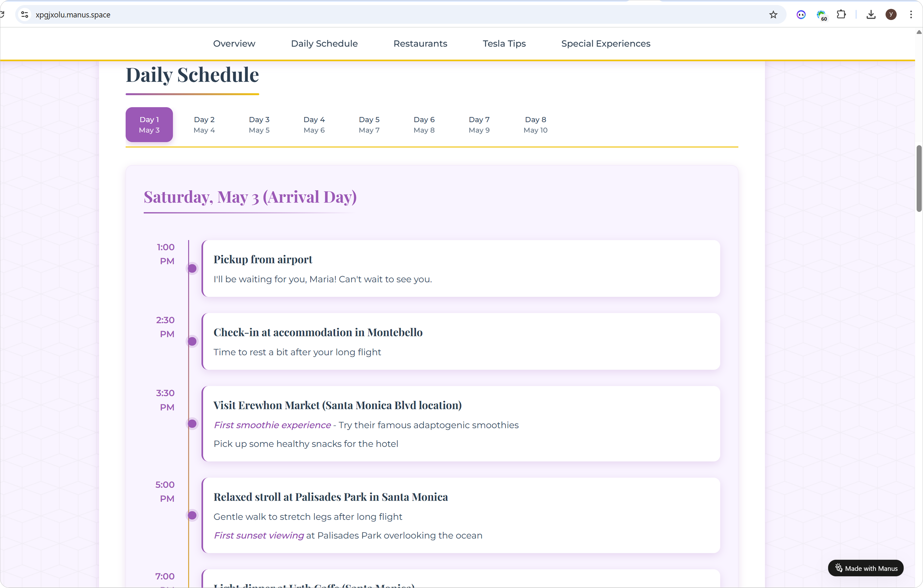Click the 3:30 PM time label
This screenshot has height=588, width=923.
click(x=165, y=400)
